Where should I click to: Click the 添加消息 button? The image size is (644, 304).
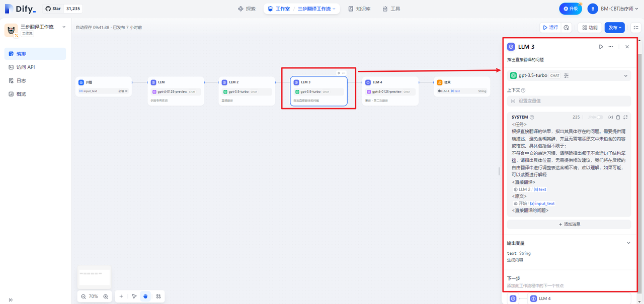pos(569,224)
